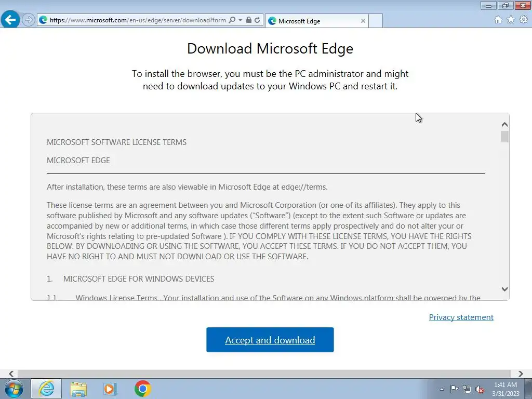This screenshot has width=532, height=399.
Task: Close the Microsoft Edge tab
Action: point(363,21)
